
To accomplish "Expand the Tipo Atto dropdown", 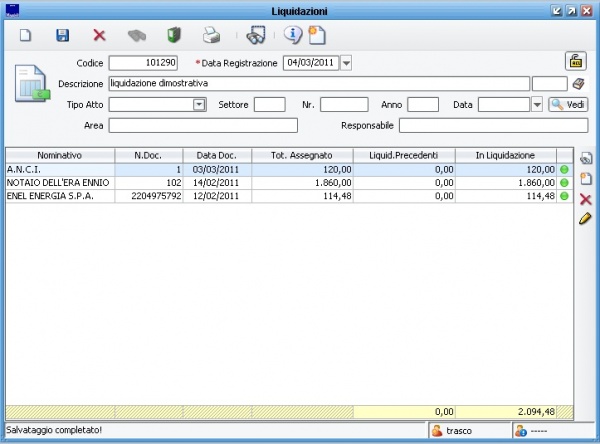I will coord(199,104).
